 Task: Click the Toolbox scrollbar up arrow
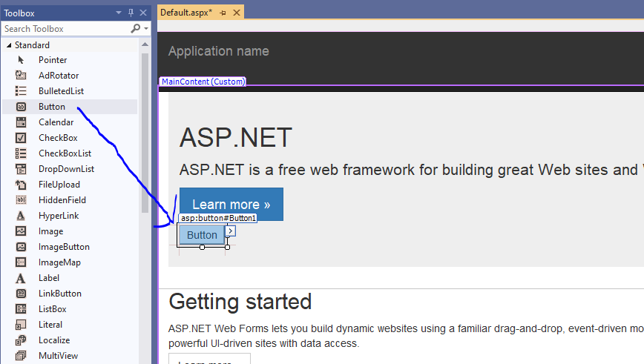[145, 44]
